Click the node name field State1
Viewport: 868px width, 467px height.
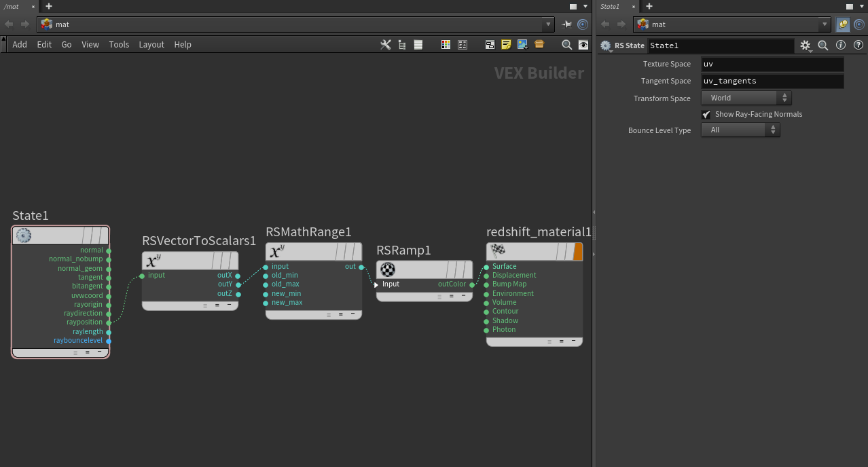point(721,45)
